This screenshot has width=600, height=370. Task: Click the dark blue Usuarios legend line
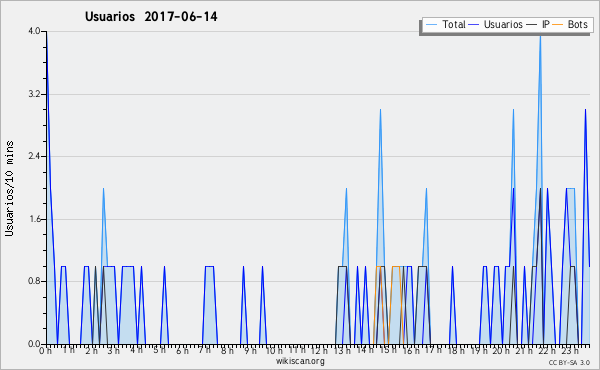[474, 24]
